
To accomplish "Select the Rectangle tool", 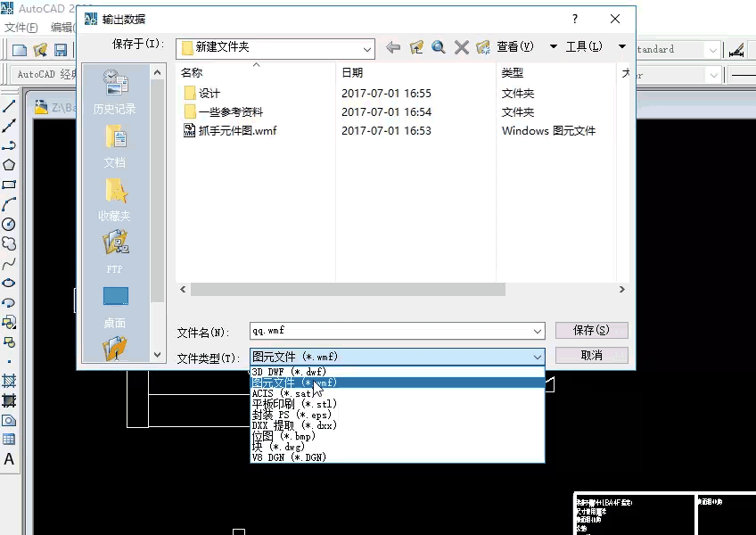I will tap(8, 185).
